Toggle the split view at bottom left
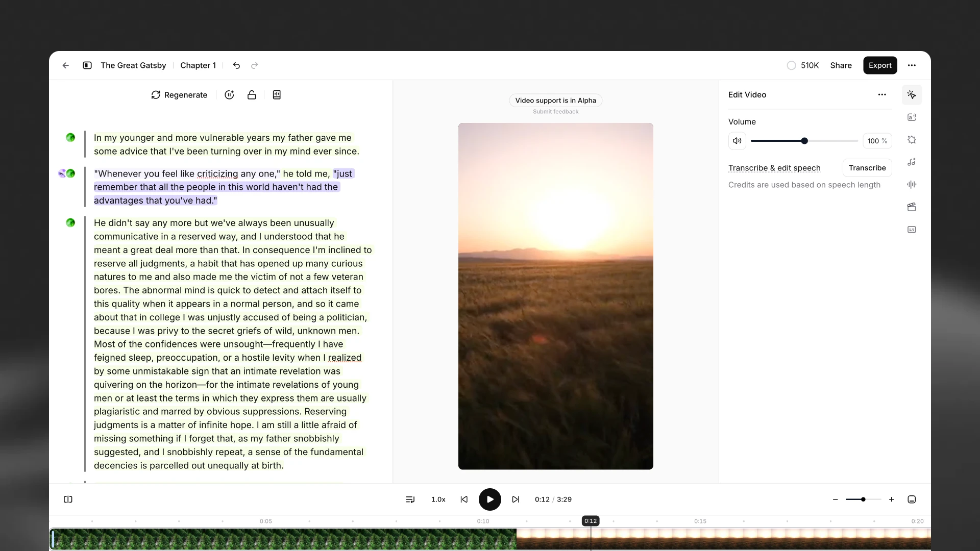 point(68,499)
